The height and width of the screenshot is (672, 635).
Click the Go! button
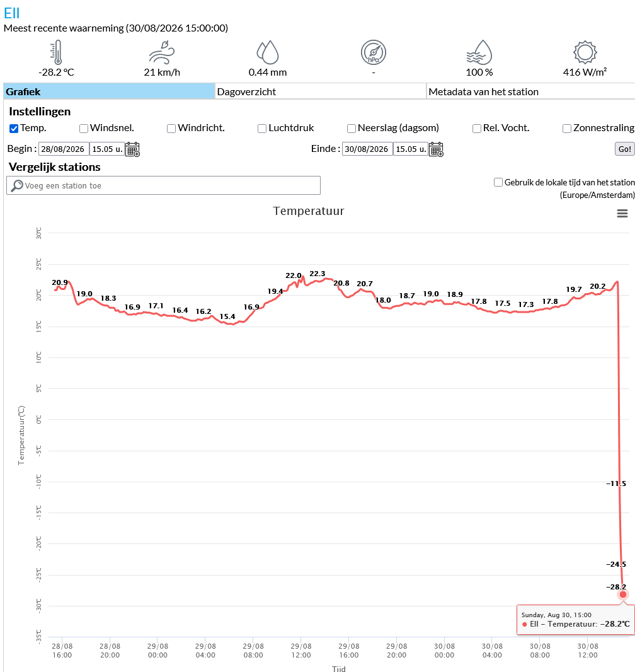[x=625, y=149]
